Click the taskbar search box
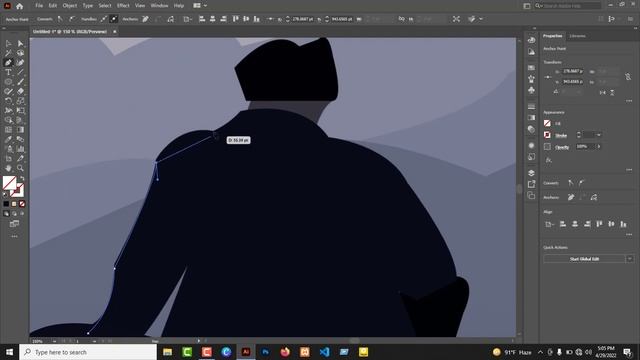This screenshot has height=360, width=640. [x=88, y=352]
